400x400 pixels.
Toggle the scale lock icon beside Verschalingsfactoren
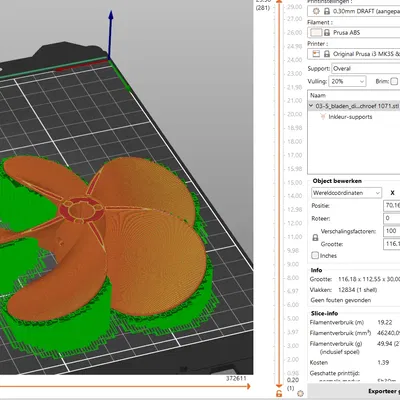[x=315, y=238]
